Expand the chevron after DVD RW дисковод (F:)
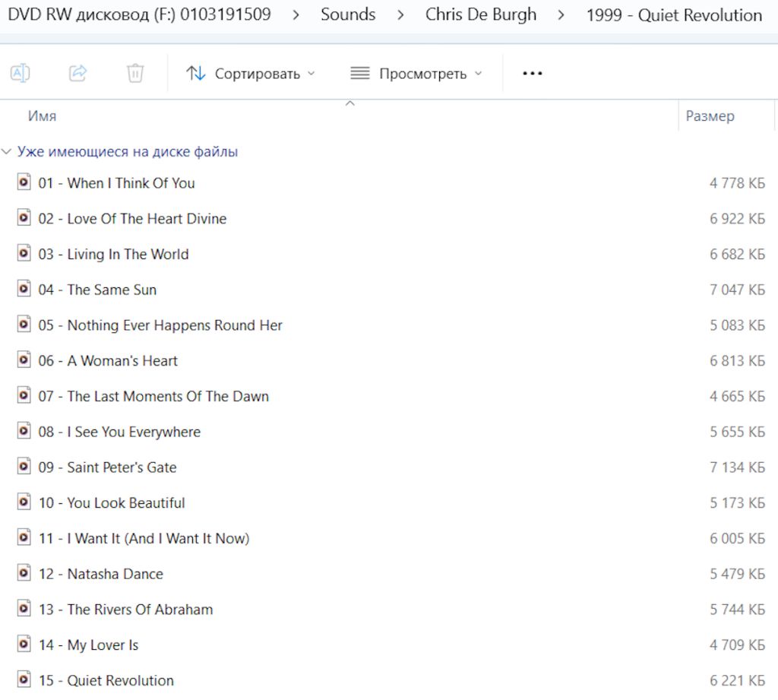778x700 pixels. pos(296,15)
